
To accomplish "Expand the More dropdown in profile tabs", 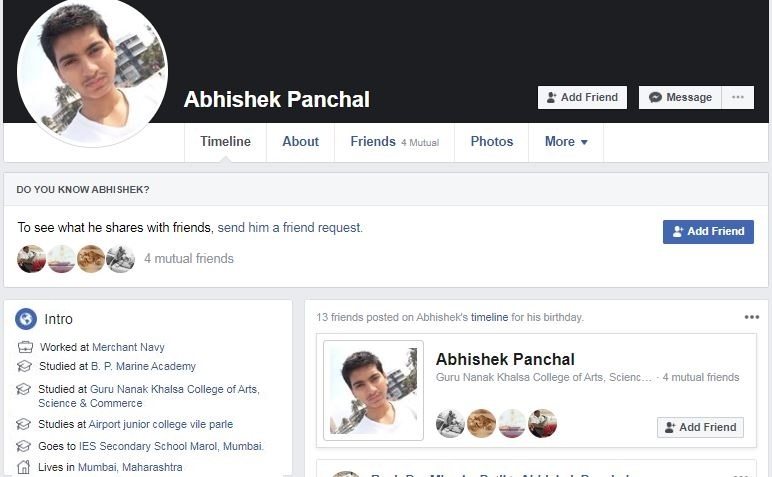I will pyautogui.click(x=566, y=142).
